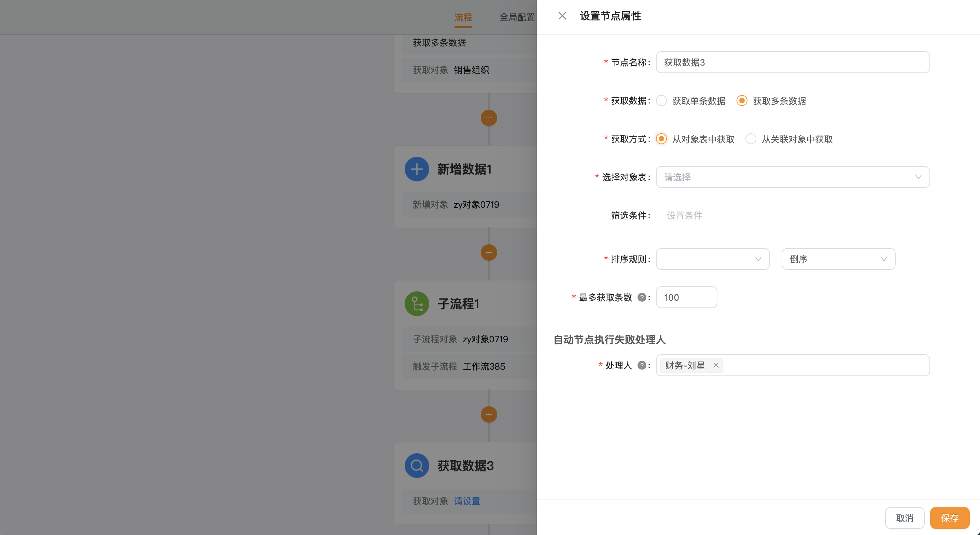Add a node via the plus button above 子流程1

pyautogui.click(x=489, y=253)
